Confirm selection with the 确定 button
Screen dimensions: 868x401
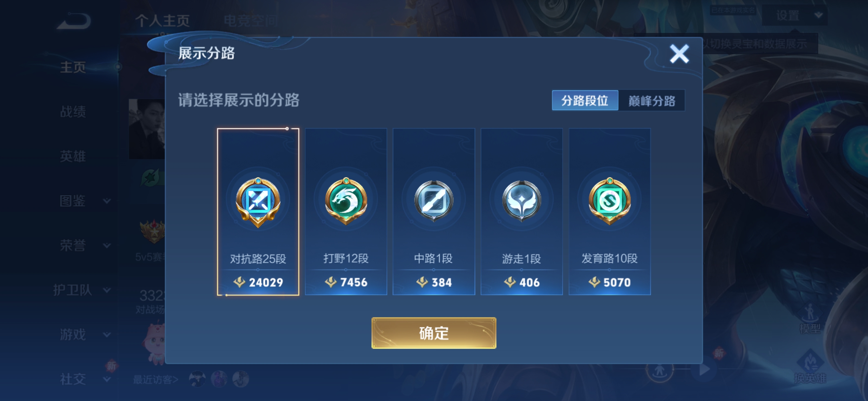pos(434,333)
